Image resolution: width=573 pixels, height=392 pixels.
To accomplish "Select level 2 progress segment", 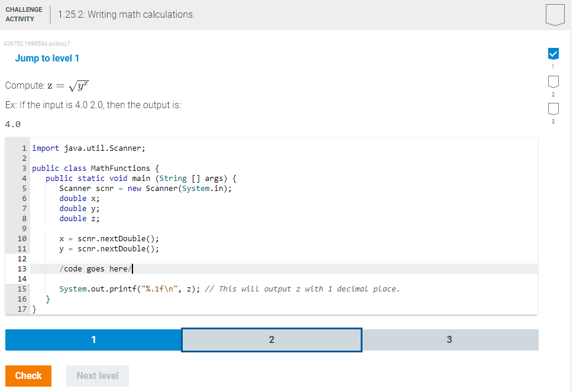I will (x=271, y=340).
